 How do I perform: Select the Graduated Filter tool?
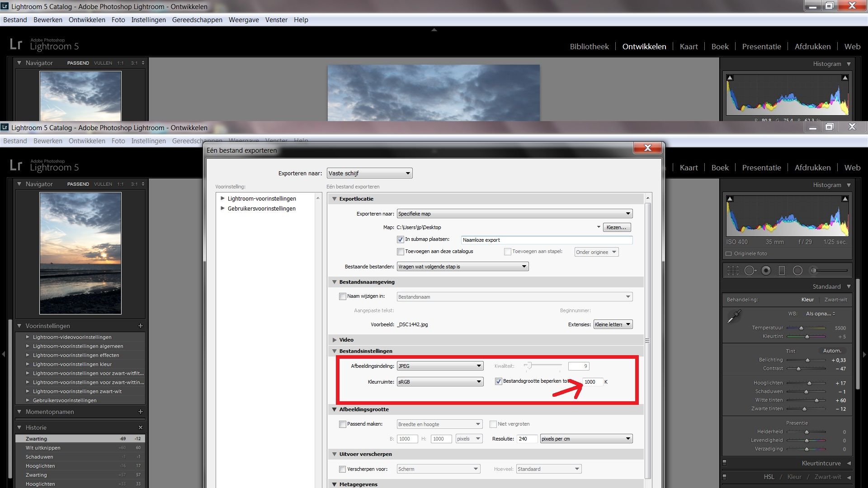point(782,271)
